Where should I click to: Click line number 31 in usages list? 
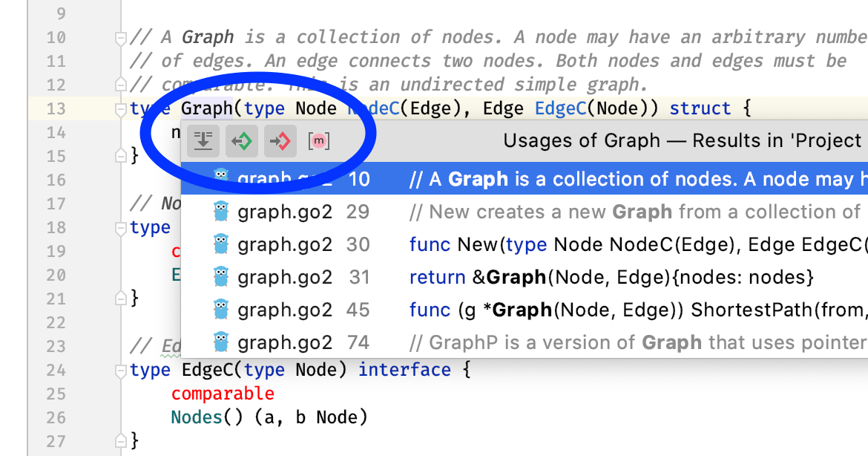[x=359, y=277]
